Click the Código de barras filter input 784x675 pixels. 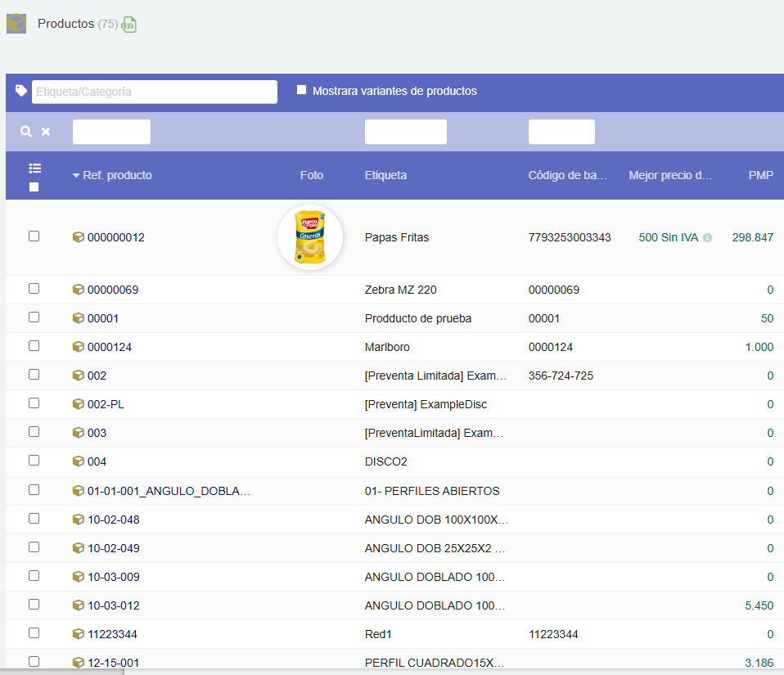click(561, 132)
